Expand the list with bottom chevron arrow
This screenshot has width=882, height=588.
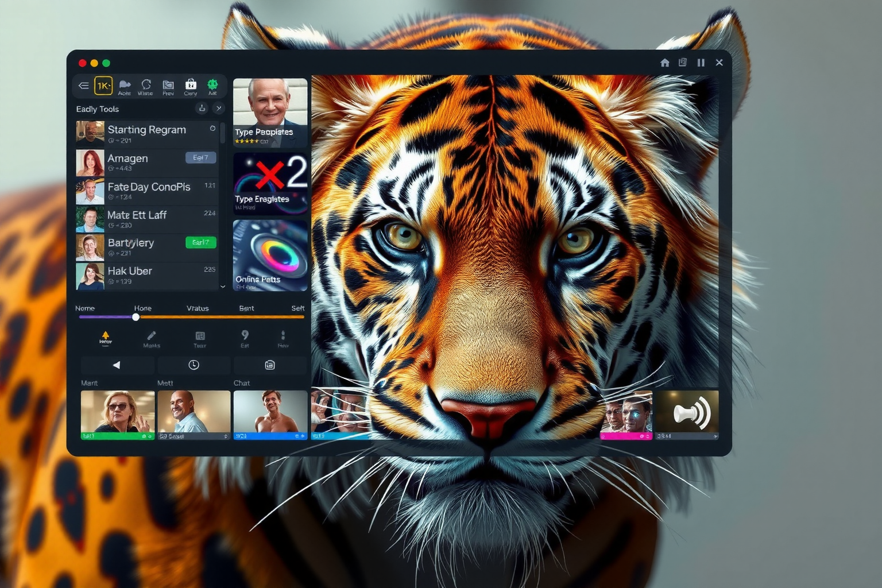point(223,286)
